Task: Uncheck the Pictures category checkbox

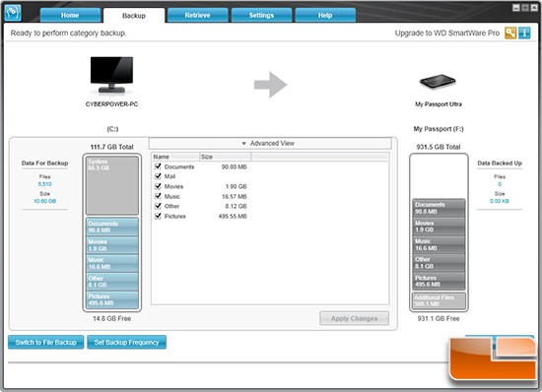Action: click(158, 216)
